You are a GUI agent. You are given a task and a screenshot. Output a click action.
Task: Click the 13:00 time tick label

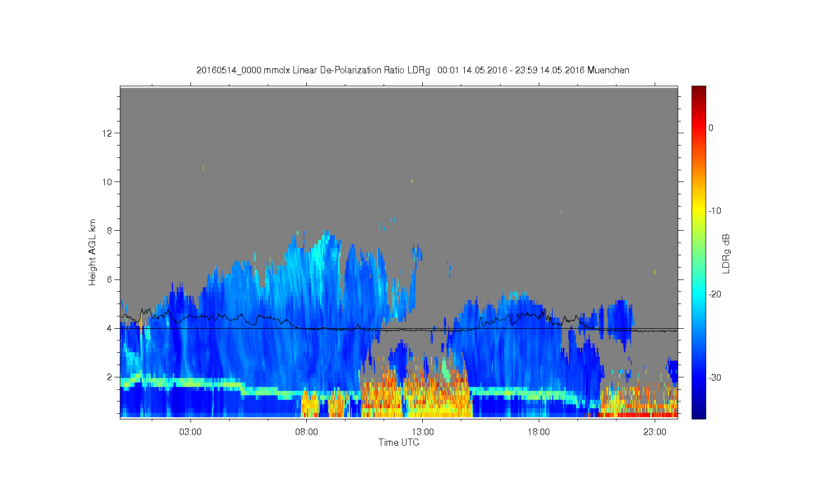(423, 432)
